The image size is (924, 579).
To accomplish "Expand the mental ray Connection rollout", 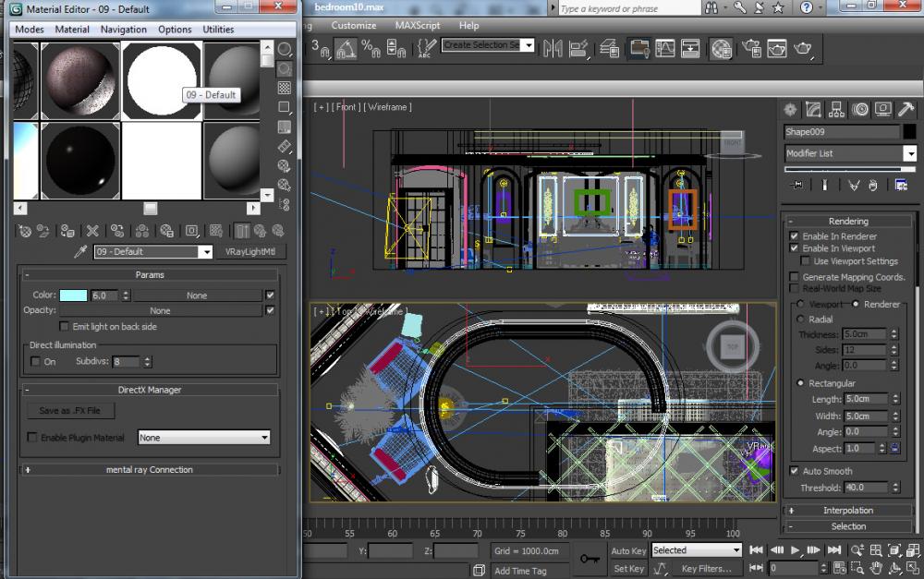I will (149, 470).
